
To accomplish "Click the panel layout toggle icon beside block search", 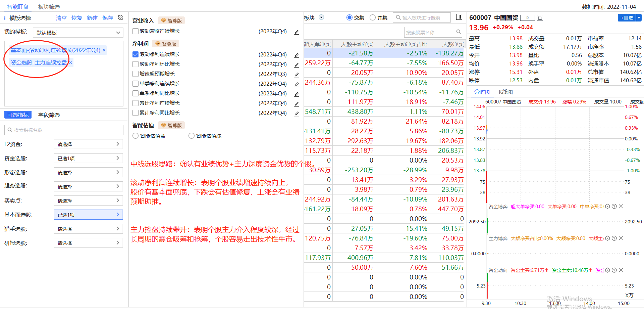I will click(459, 17).
